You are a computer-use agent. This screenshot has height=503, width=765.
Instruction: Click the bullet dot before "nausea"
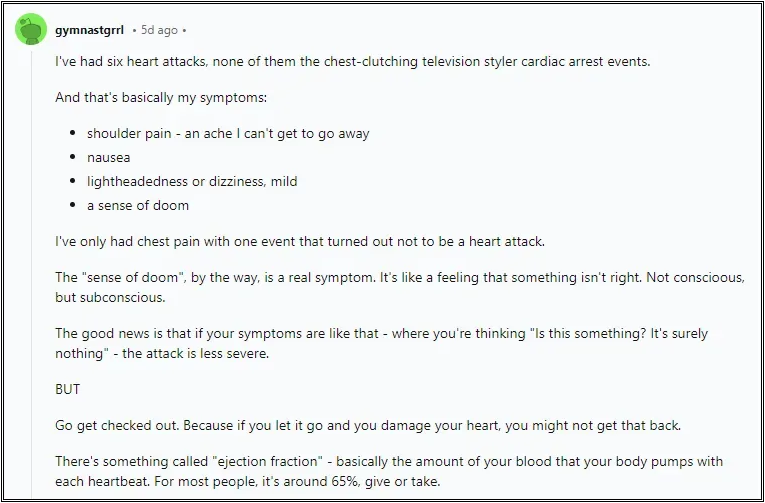tap(73, 157)
